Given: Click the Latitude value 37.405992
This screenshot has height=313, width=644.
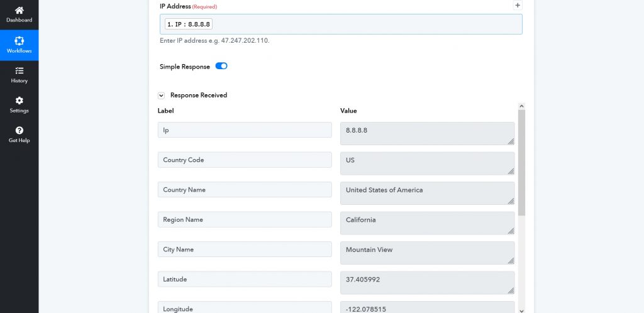Looking at the screenshot, I should point(426,282).
